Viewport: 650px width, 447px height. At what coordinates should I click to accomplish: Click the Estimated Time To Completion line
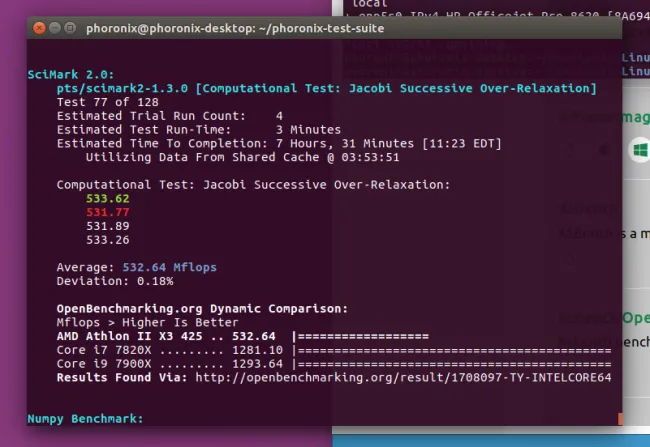(279, 144)
